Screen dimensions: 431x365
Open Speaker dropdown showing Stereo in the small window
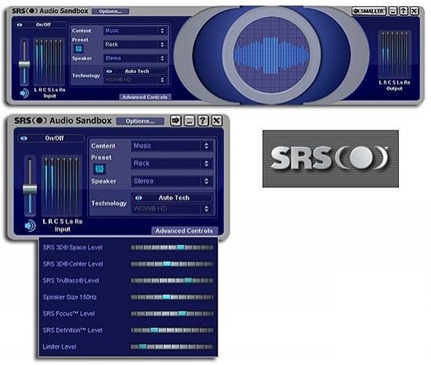[x=172, y=181]
